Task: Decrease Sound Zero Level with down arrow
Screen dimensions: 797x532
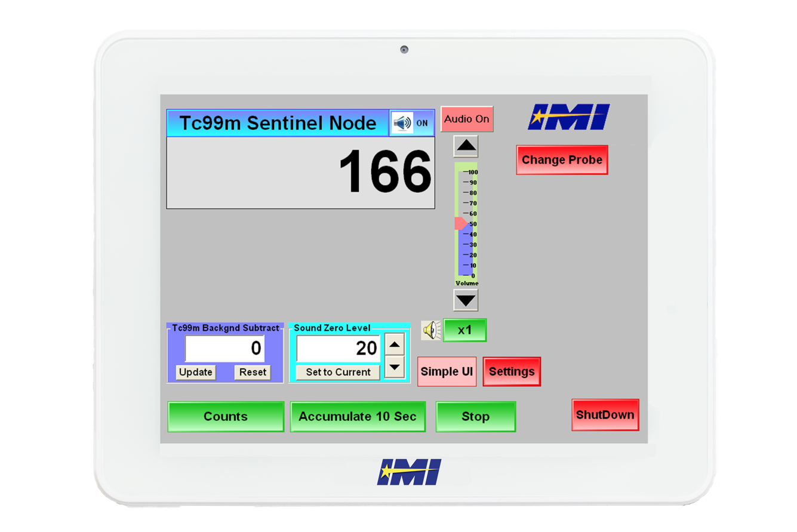Action: [x=395, y=367]
